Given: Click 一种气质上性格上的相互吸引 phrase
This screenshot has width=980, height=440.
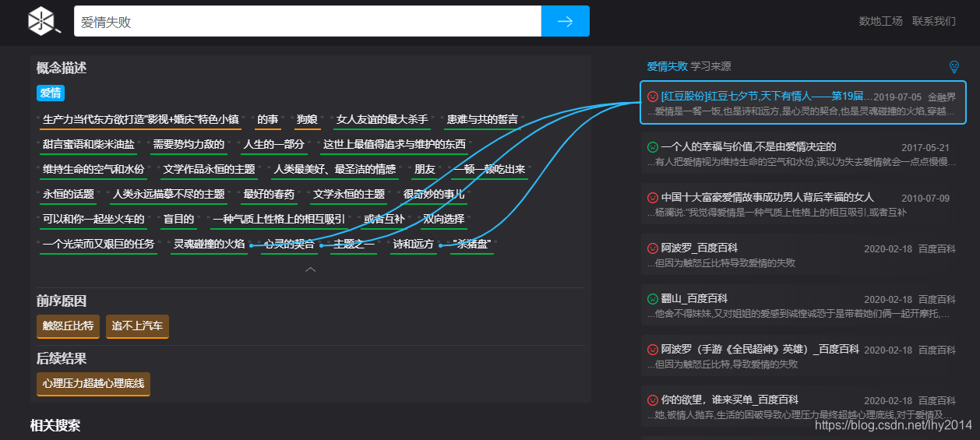Looking at the screenshot, I should click(278, 220).
